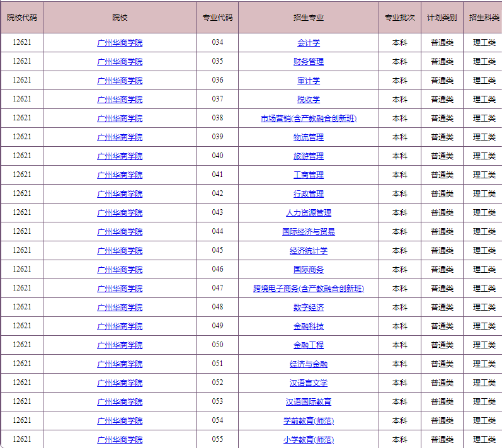Open the 金融科技 major link
The width and height of the screenshot is (502, 448).
(308, 326)
